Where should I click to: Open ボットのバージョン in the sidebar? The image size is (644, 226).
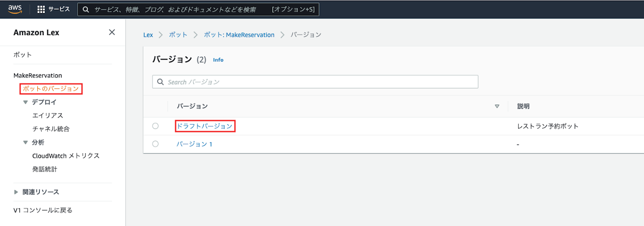[51, 89]
